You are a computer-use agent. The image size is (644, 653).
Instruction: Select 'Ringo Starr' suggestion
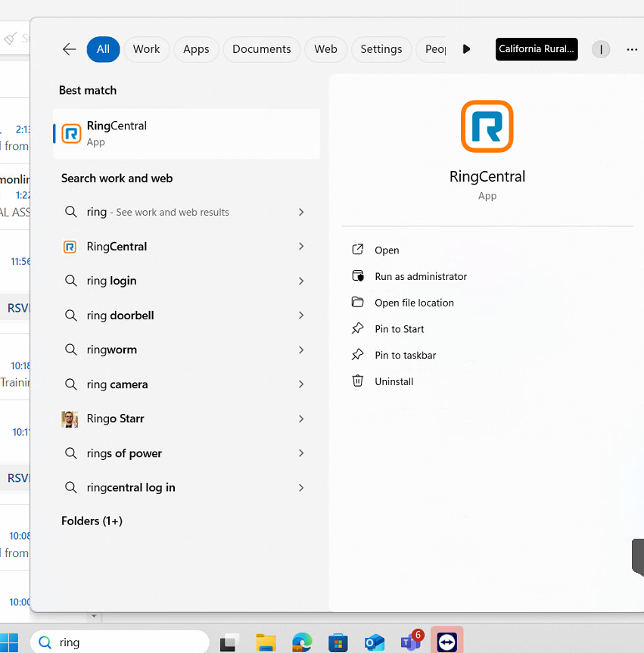(x=186, y=418)
